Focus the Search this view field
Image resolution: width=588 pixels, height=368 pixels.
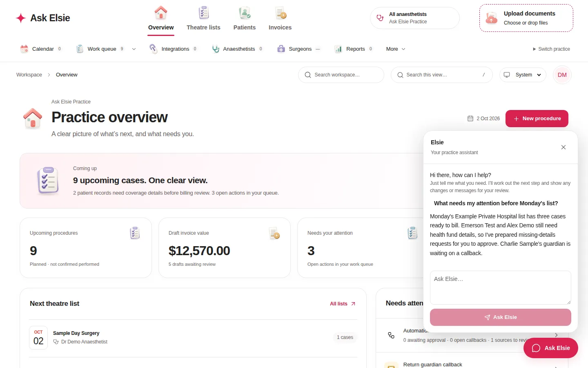[x=442, y=75]
